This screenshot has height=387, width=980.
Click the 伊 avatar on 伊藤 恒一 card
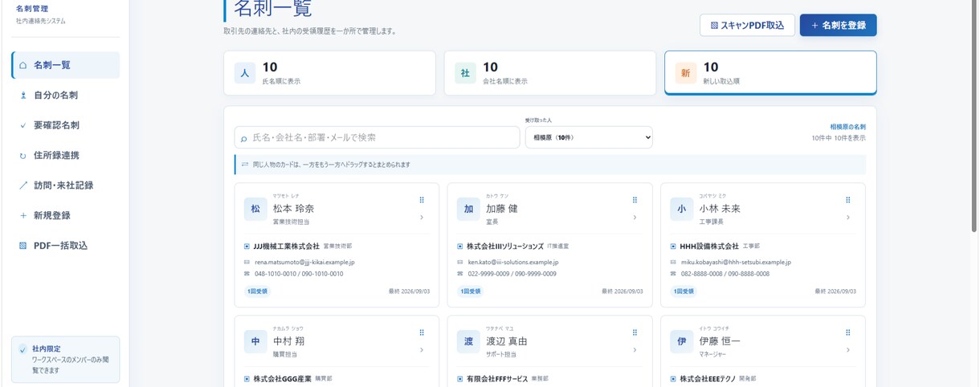pos(681,341)
